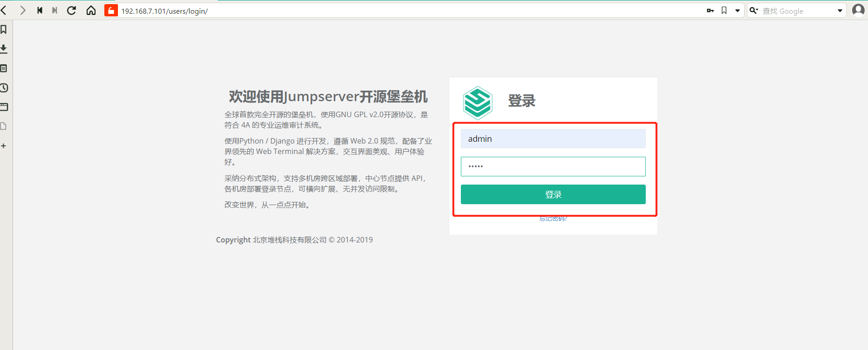Open the Notes panel in sidebar
Image resolution: width=868 pixels, height=350 pixels.
(4, 68)
